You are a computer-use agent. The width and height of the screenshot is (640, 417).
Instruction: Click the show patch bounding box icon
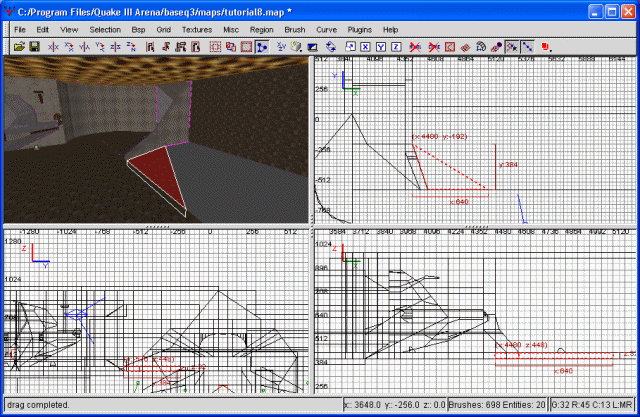coord(449,47)
